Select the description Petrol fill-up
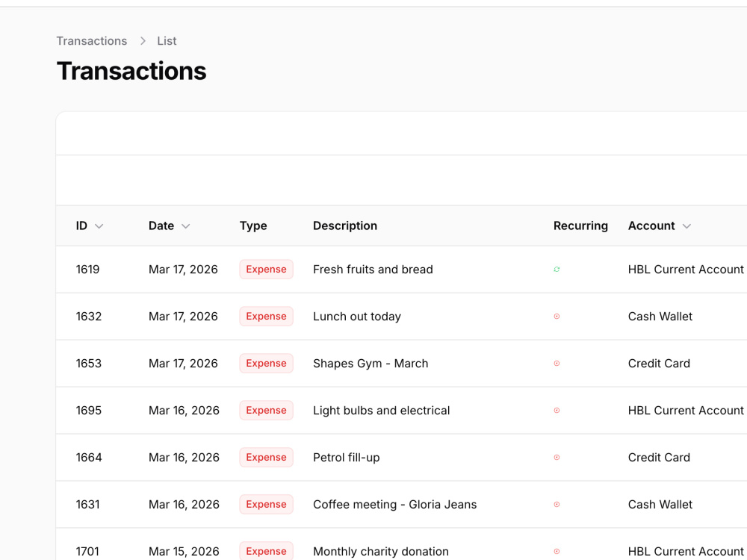This screenshot has height=560, width=747. point(347,458)
